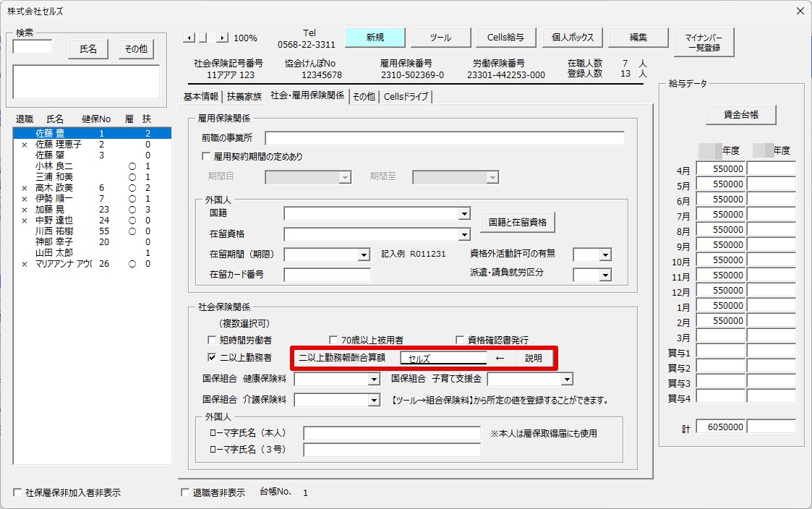Viewport: 812px width, 509px height.
Task: Click the 編集 button
Action: 638,38
